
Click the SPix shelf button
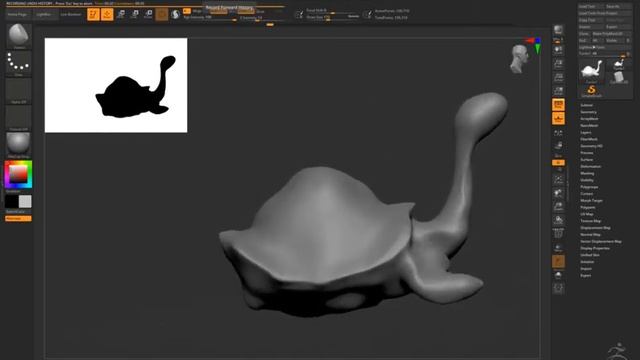(x=558, y=40)
